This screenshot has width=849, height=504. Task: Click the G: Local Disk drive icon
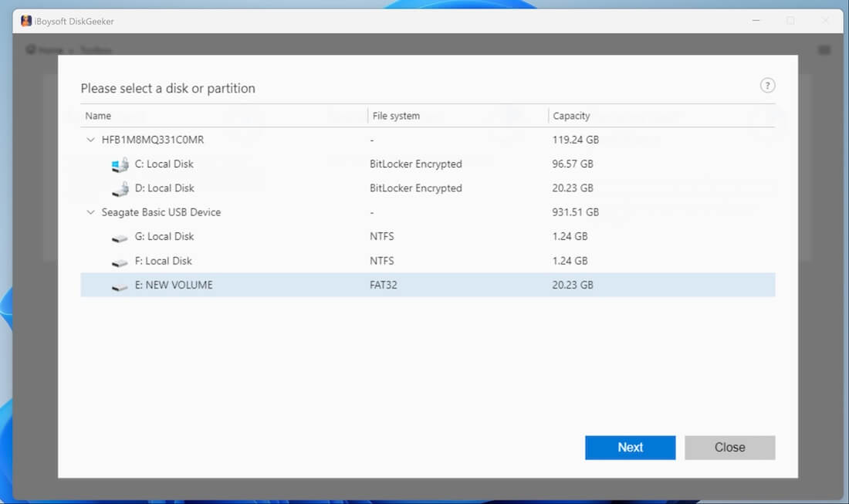click(x=120, y=238)
